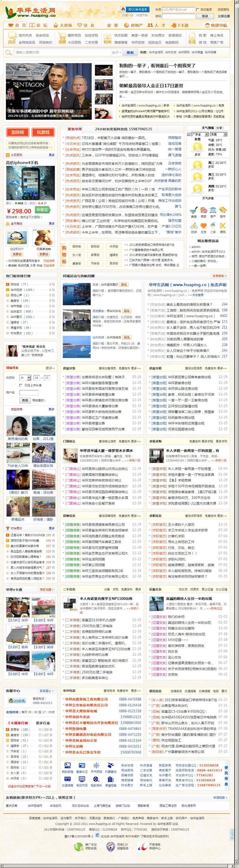Open the 便民 scissors icon
This screenshot has width=239, height=868.
(x=223, y=225)
